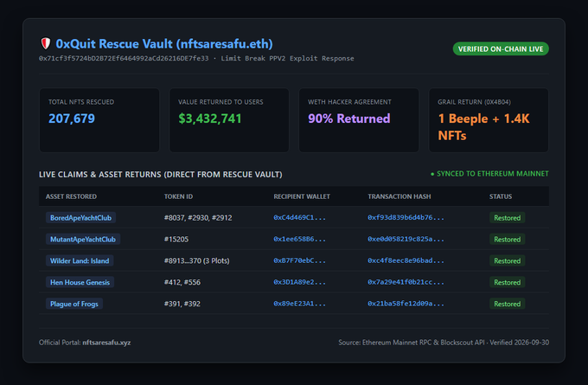The height and width of the screenshot is (385, 588).
Task: Open transaction hash 0x7a29e41f0b21cc...
Action: pyautogui.click(x=406, y=282)
